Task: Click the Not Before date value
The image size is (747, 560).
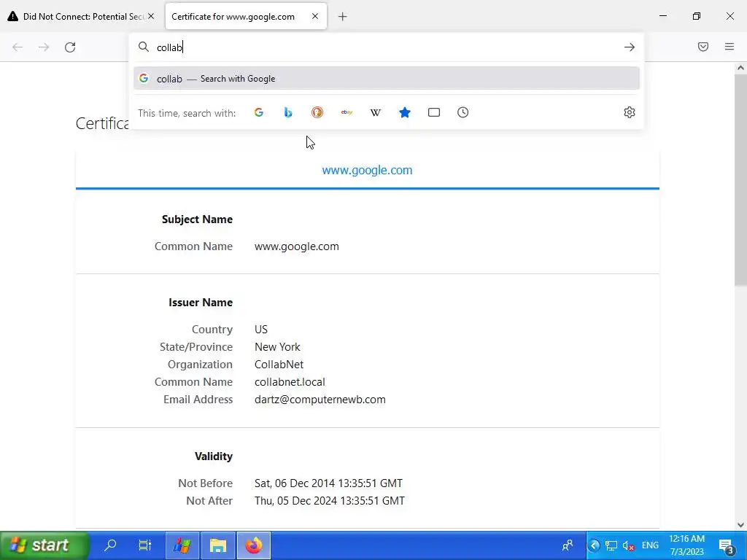Action: coord(329,483)
